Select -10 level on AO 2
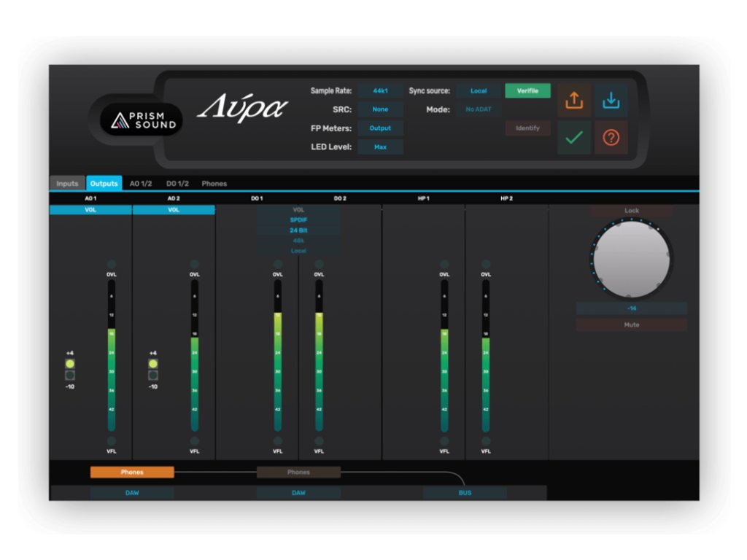The height and width of the screenshot is (560, 747). (x=153, y=376)
